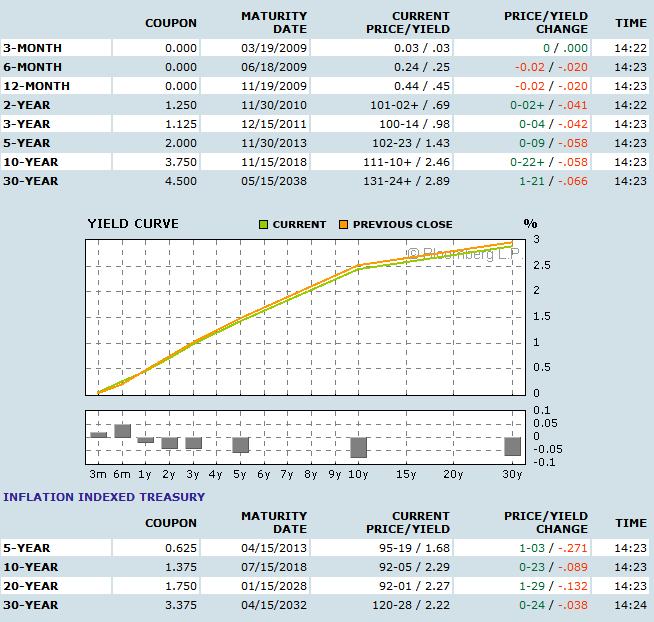Click the 20-YEAR inflation-indexed row label
654x622 pixels.
click(x=31, y=586)
